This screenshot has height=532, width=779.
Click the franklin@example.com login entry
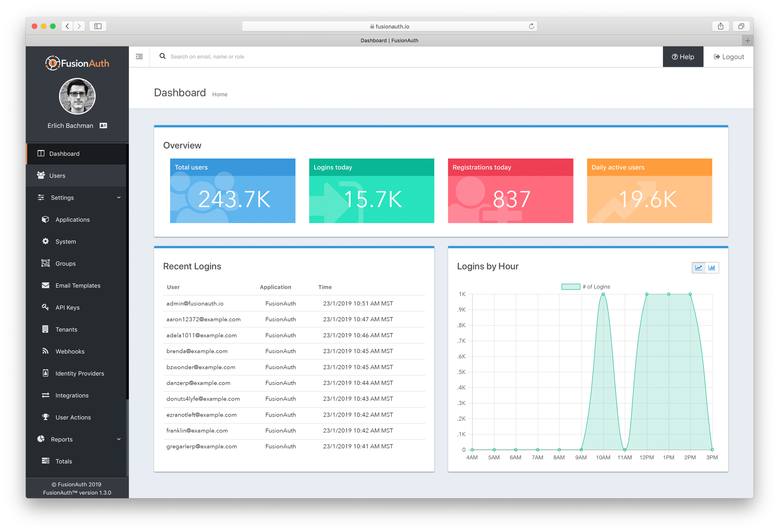click(x=294, y=430)
